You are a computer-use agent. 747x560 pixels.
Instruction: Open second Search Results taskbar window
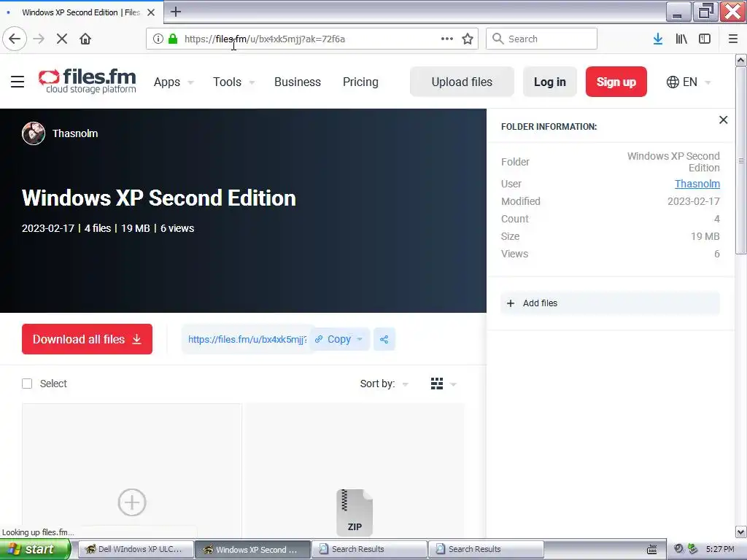coord(486,549)
